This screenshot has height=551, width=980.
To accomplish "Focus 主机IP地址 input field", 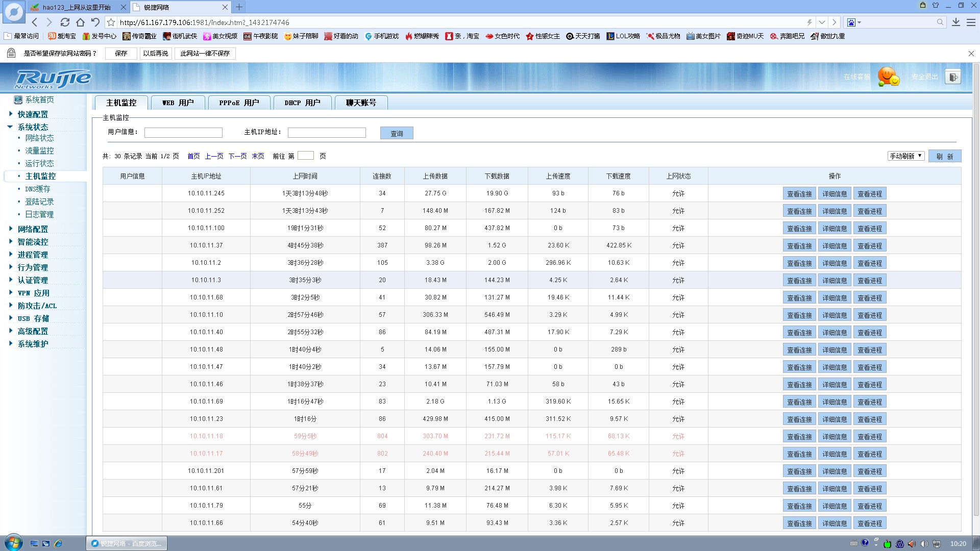I will coord(327,133).
